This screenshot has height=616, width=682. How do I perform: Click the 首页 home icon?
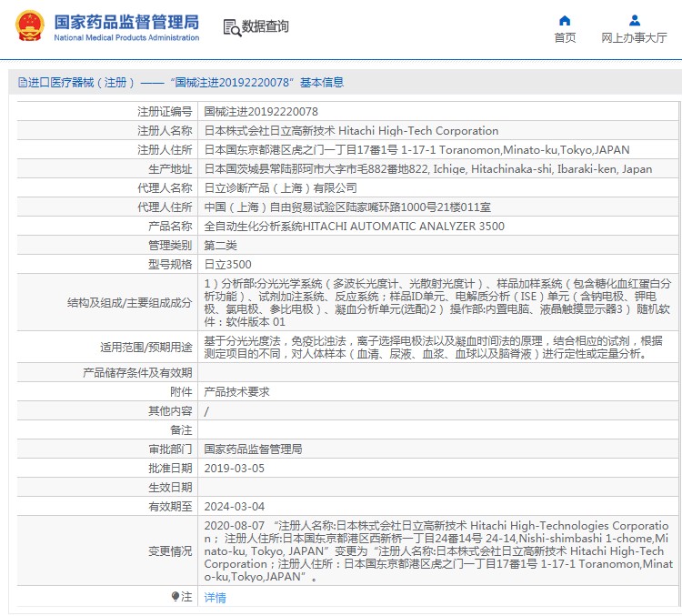pos(565,20)
